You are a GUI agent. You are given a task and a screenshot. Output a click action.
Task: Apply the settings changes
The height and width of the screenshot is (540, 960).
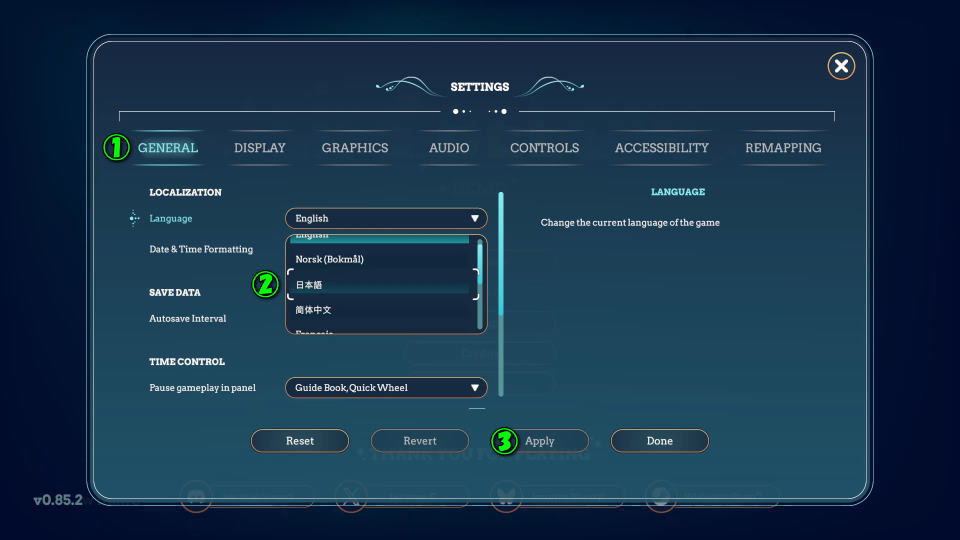point(539,441)
